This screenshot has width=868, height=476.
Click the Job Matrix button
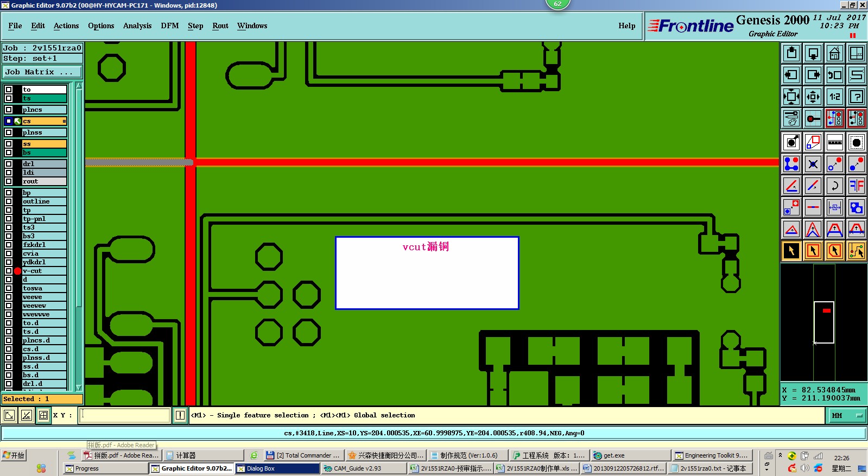(42, 72)
